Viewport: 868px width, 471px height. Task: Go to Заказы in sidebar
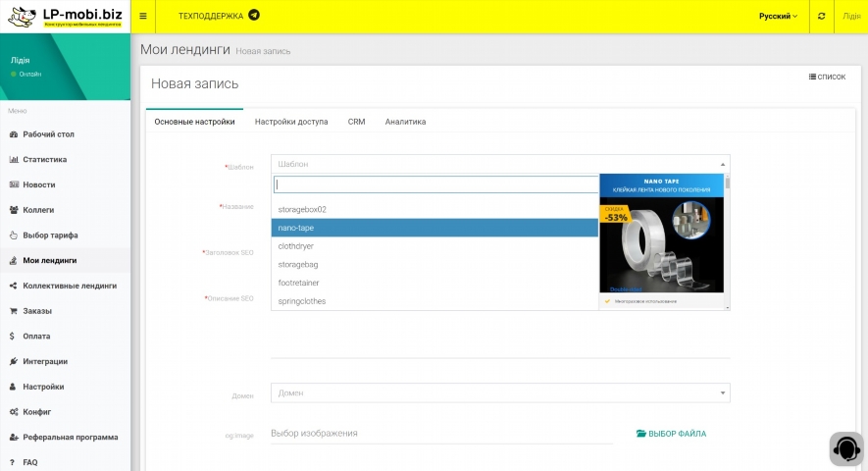point(37,311)
